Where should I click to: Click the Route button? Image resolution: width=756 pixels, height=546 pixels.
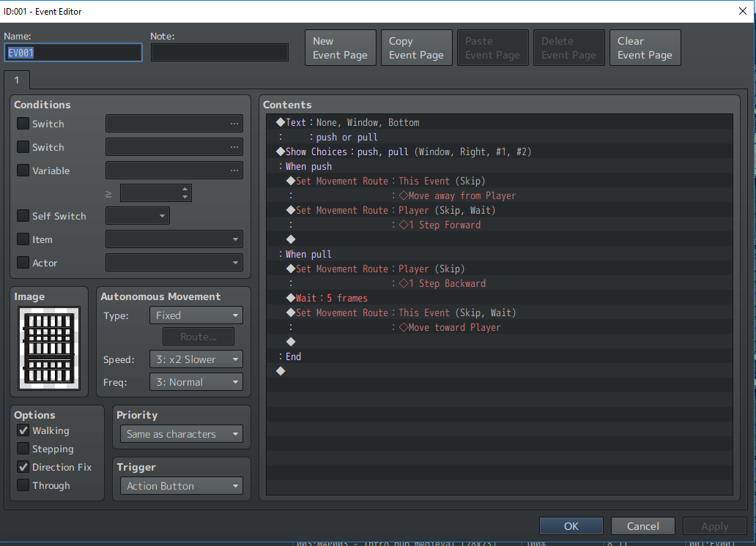(x=199, y=337)
